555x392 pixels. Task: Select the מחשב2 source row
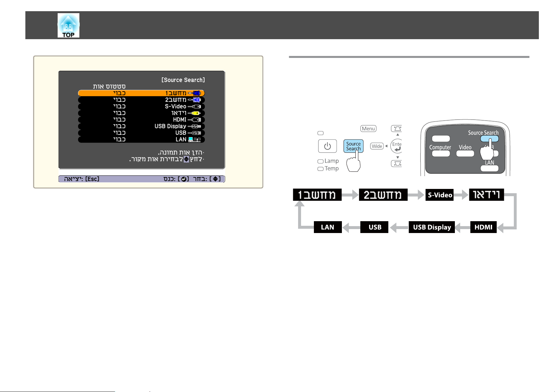click(x=141, y=100)
